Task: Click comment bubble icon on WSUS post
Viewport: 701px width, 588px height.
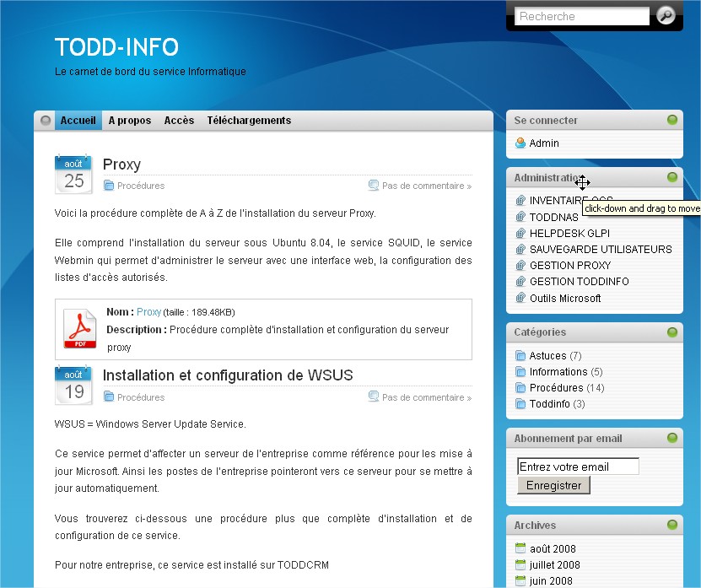Action: [374, 396]
